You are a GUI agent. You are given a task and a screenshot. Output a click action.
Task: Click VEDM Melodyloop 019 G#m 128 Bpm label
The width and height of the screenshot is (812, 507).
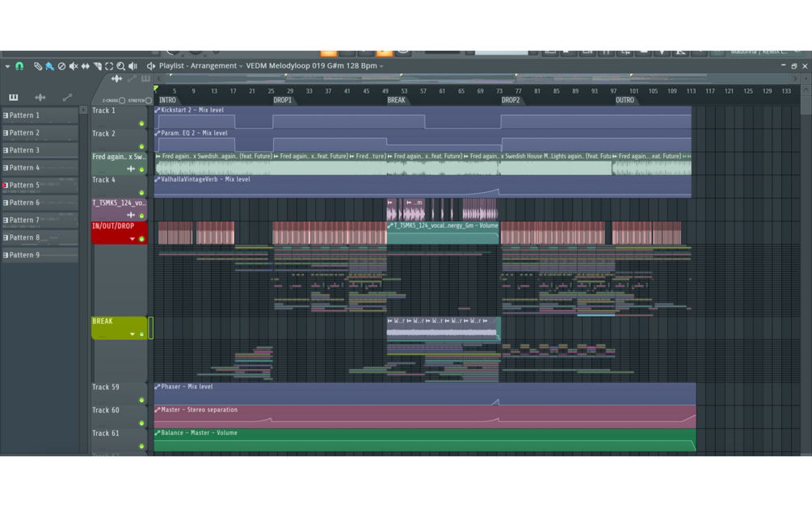pyautogui.click(x=311, y=65)
